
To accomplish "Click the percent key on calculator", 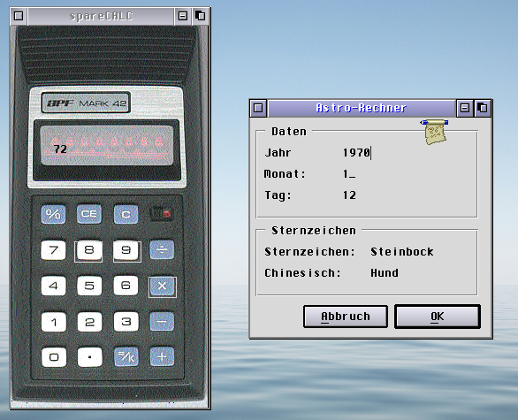I will pos(53,214).
